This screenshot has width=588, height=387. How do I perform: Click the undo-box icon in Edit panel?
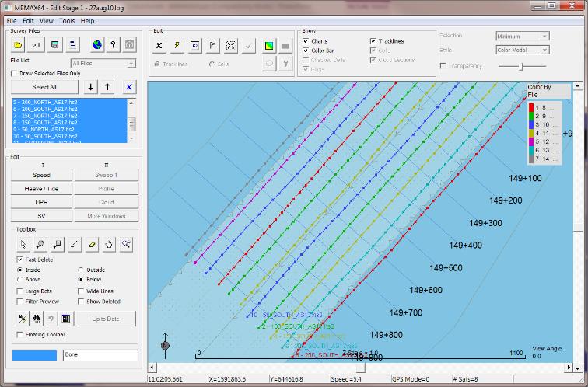tap(194, 46)
